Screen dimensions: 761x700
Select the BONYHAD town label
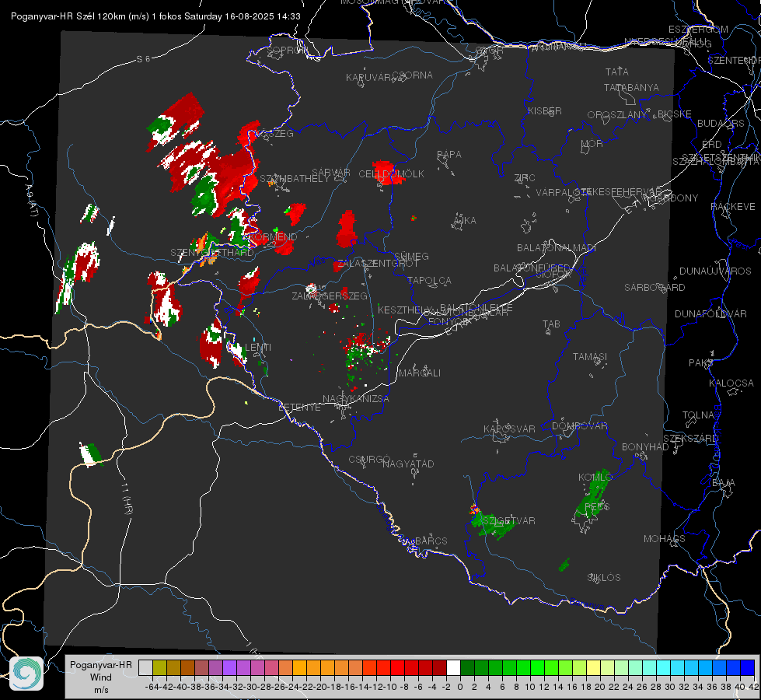pyautogui.click(x=645, y=447)
